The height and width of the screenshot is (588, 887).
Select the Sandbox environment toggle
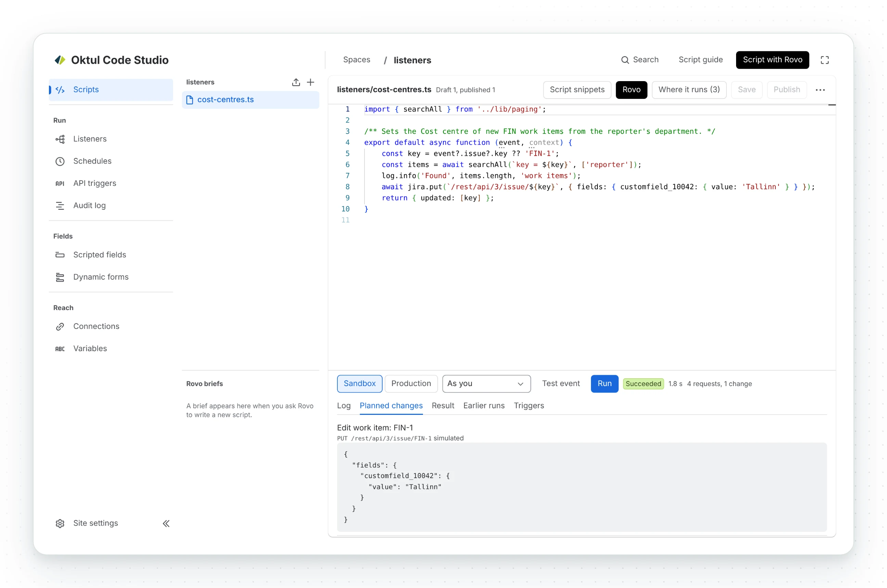pyautogui.click(x=360, y=384)
